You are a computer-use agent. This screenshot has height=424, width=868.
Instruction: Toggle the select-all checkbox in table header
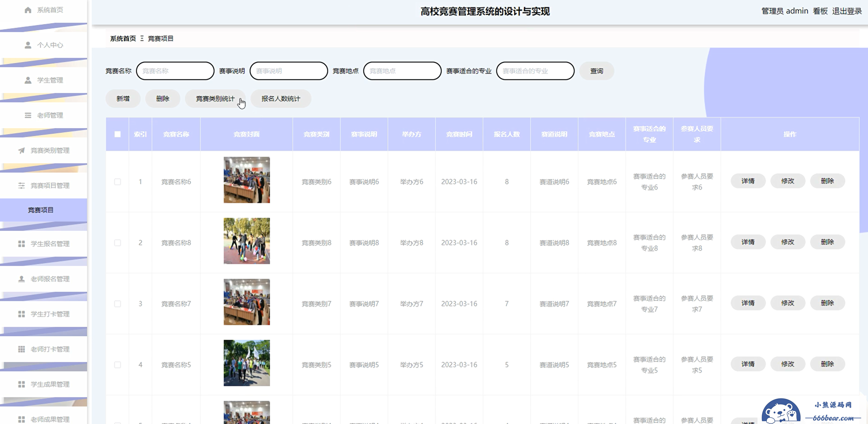click(117, 134)
